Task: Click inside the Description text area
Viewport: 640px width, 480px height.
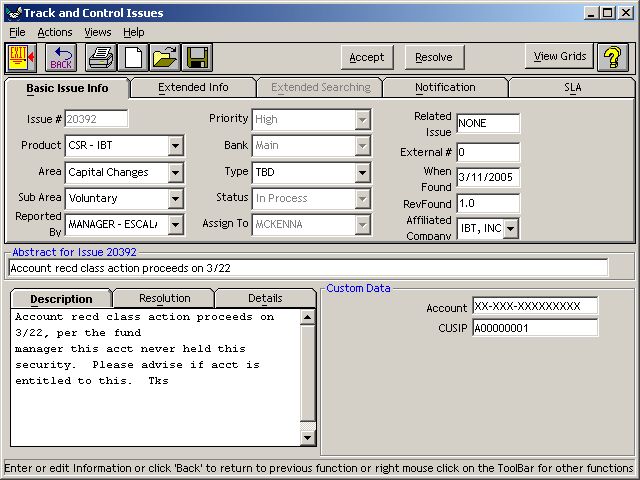Action: click(x=156, y=378)
